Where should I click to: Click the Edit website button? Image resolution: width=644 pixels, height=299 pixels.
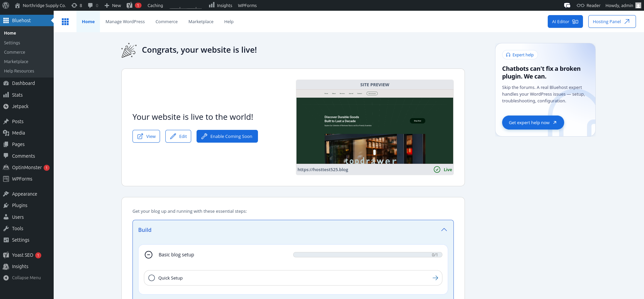(178, 136)
